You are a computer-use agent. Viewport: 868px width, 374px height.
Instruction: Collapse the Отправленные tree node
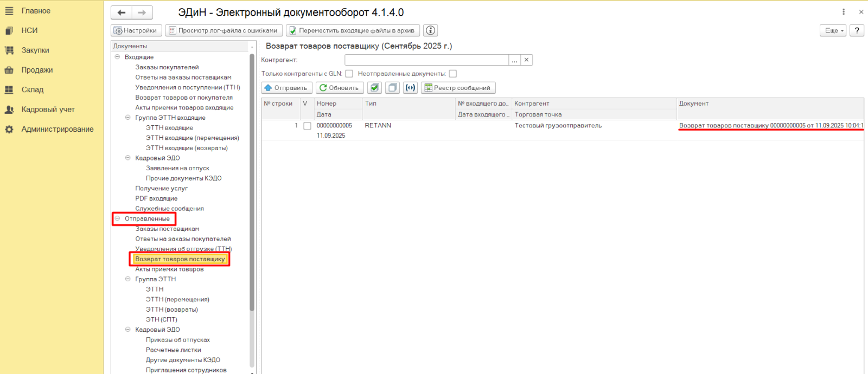coord(117,218)
